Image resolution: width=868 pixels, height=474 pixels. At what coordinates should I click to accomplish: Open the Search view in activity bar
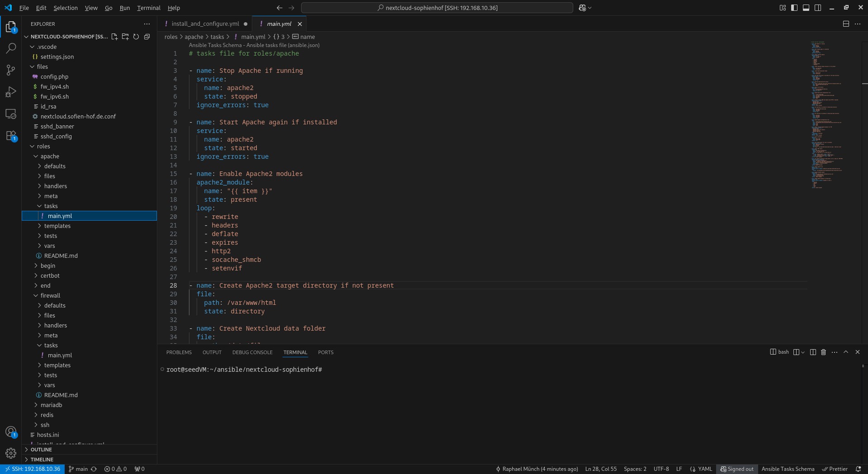[x=11, y=48]
